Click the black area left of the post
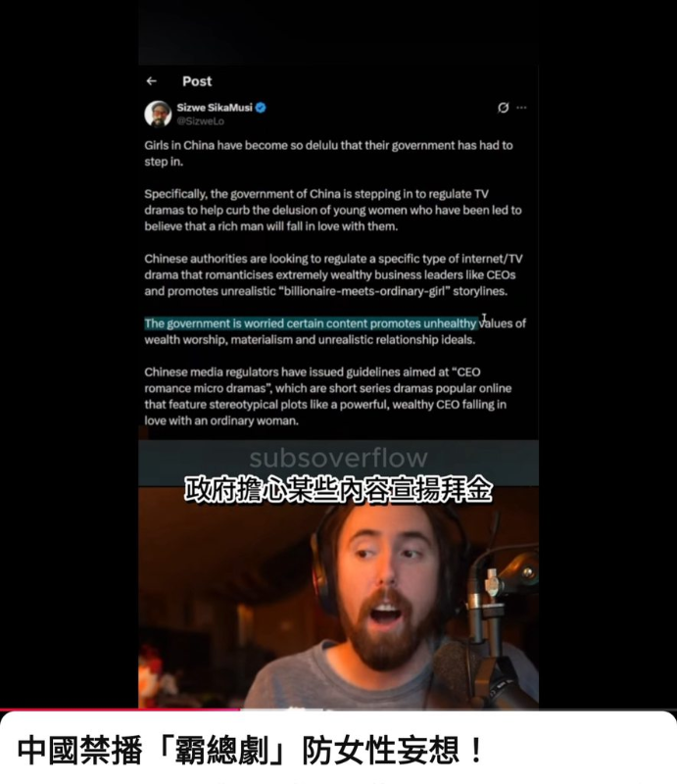Viewport: 677px width, 784px height. click(69, 350)
